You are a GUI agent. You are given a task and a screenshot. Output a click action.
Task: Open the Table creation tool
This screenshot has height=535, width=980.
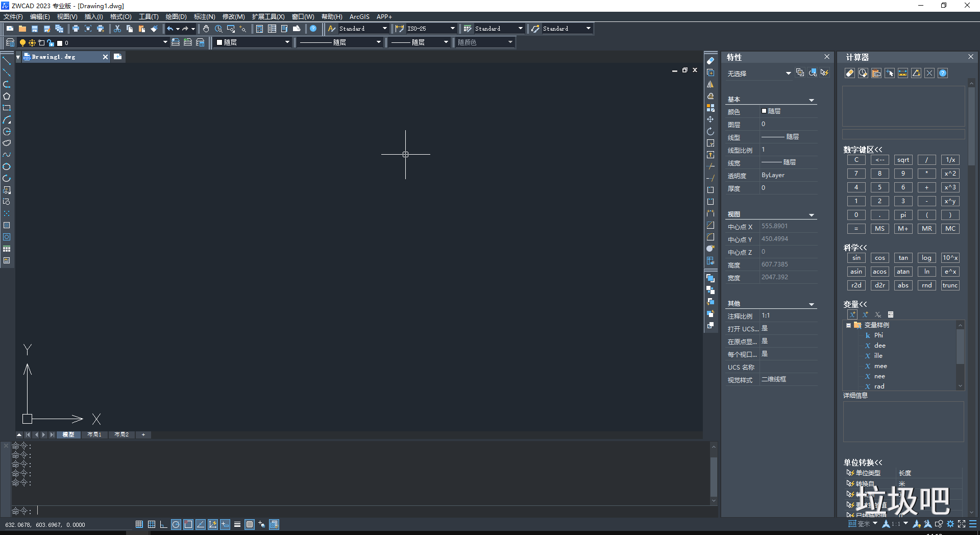point(7,249)
